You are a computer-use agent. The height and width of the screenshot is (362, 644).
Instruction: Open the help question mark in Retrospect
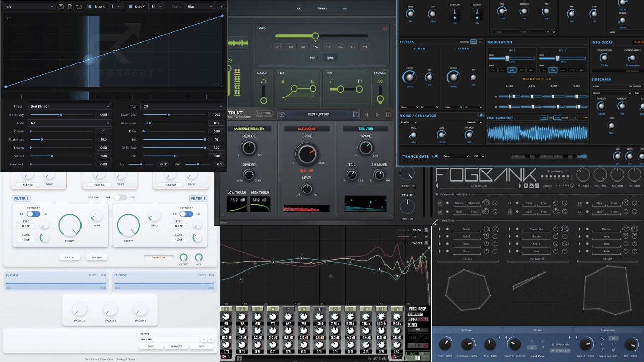(x=221, y=6)
